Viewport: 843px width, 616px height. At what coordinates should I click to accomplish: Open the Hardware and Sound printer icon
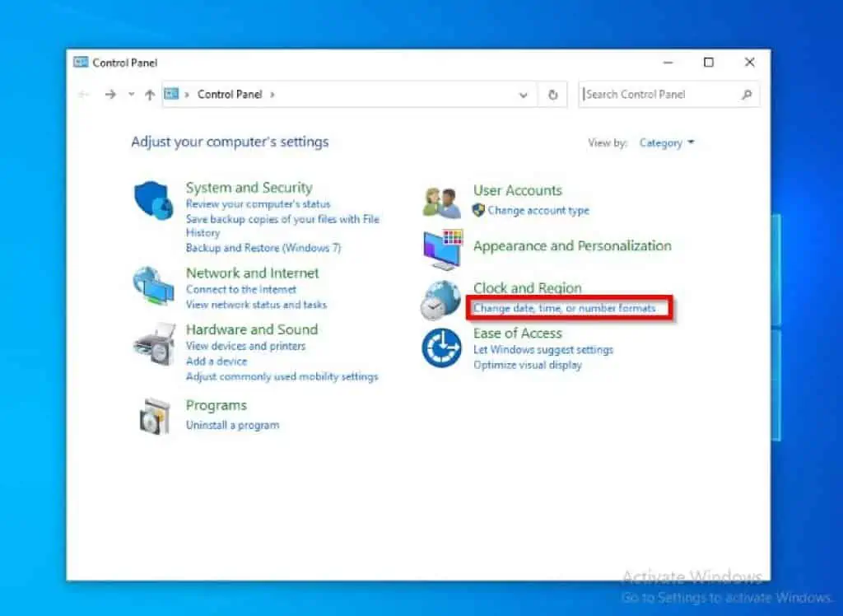(x=155, y=345)
